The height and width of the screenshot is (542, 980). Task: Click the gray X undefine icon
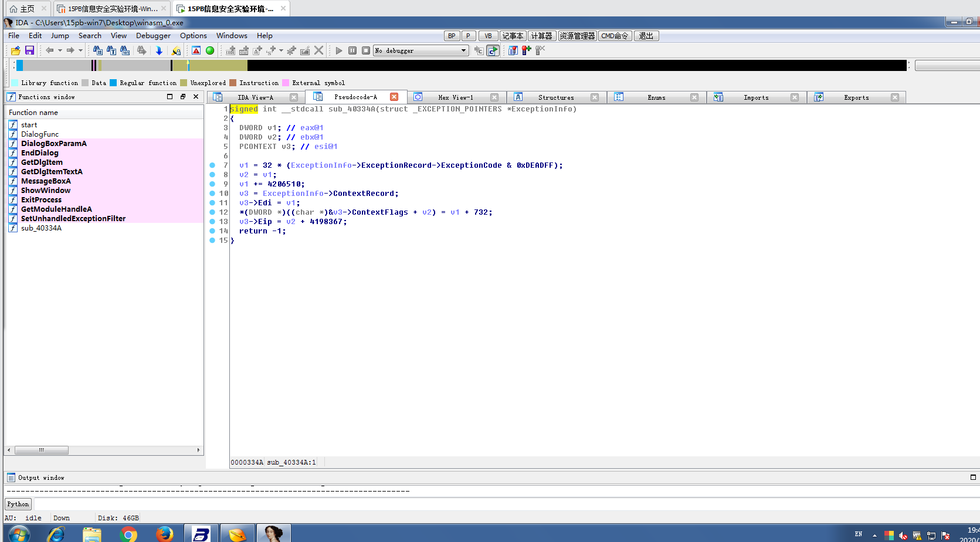coord(319,50)
